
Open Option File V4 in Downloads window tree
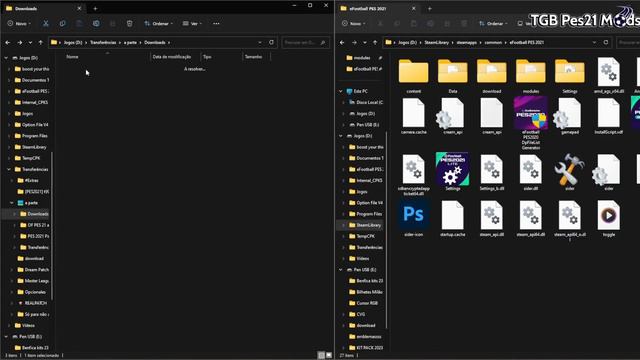pos(32,124)
